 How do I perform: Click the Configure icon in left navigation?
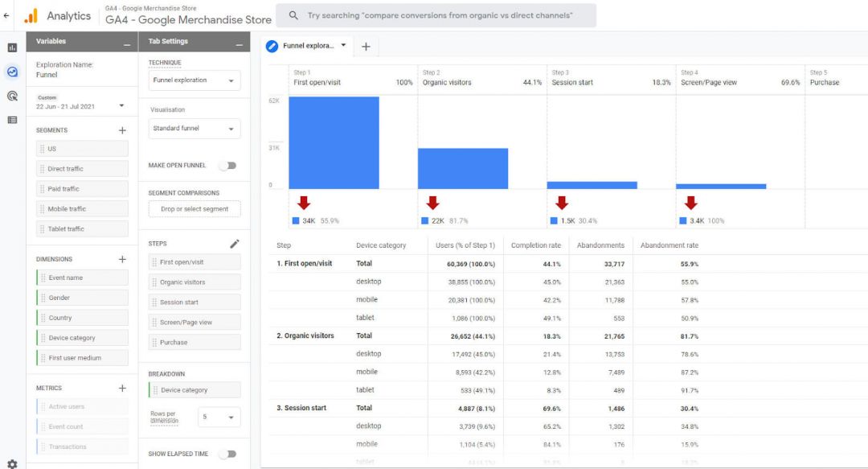(x=10, y=119)
